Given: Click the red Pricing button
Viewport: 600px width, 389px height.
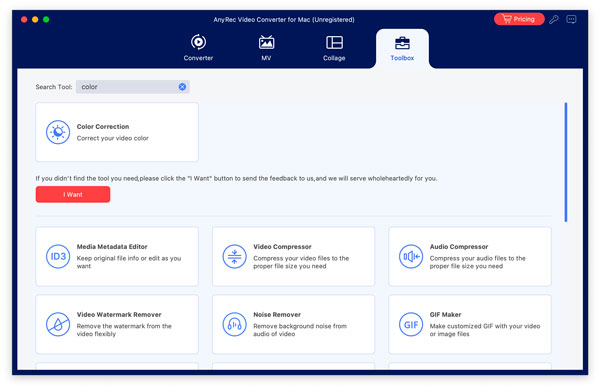Looking at the screenshot, I should tap(519, 19).
